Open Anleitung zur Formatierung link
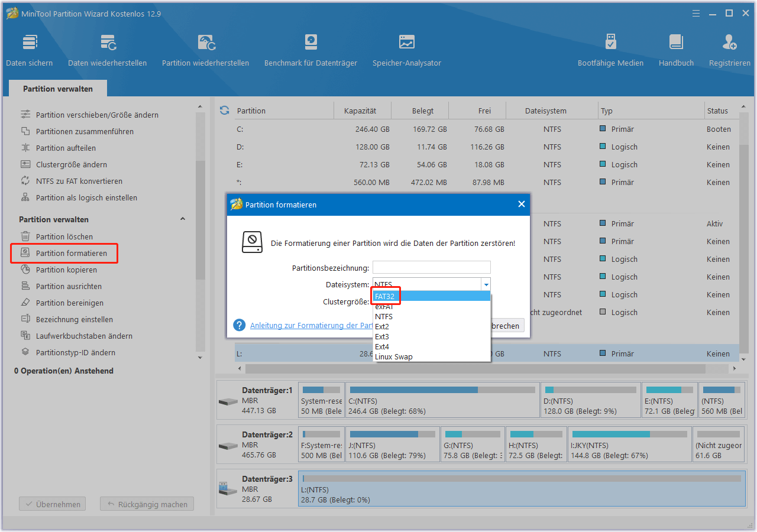 tap(312, 326)
